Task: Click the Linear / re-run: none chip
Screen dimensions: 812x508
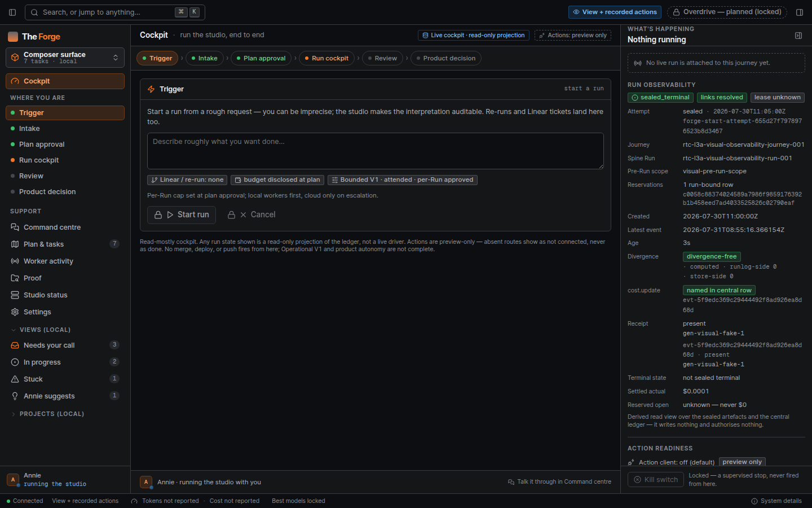Action: [187, 180]
